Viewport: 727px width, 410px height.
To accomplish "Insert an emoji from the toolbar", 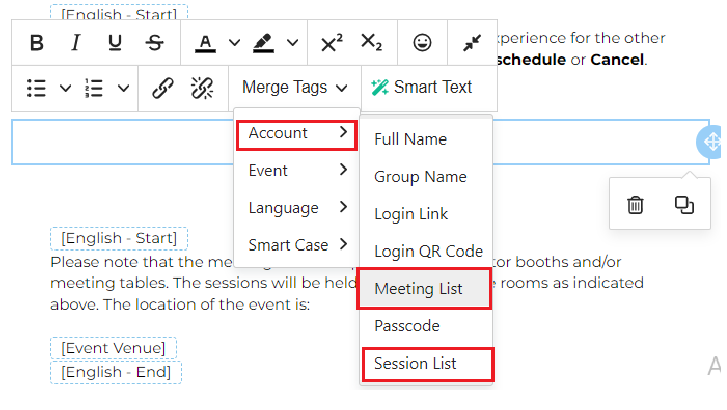I will [423, 43].
